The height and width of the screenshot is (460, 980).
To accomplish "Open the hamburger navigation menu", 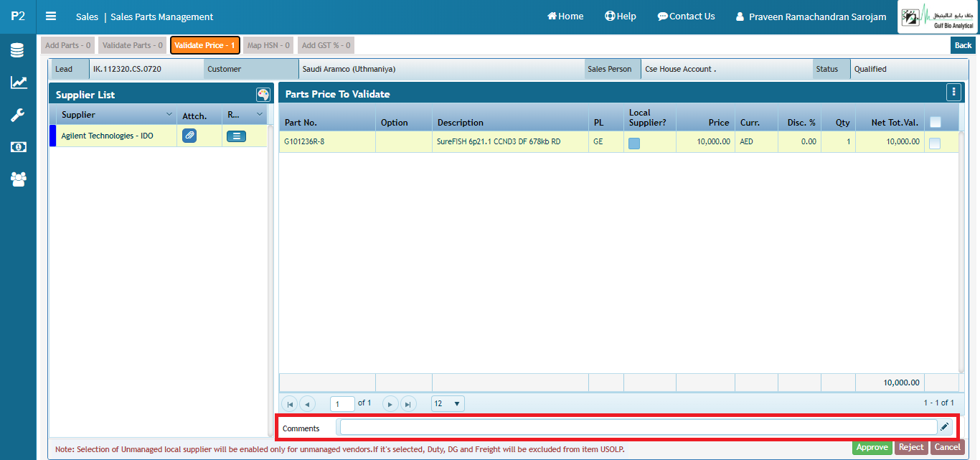I will pyautogui.click(x=51, y=16).
